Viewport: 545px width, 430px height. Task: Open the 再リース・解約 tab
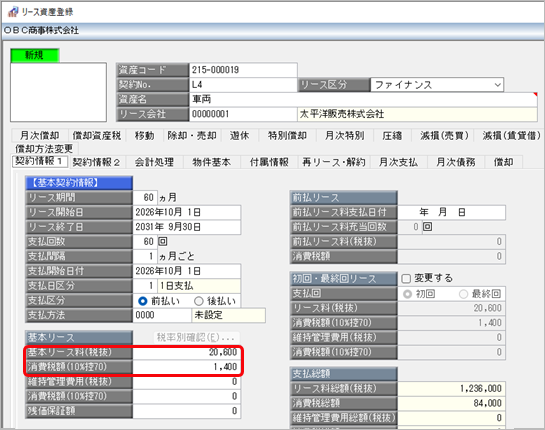(334, 162)
